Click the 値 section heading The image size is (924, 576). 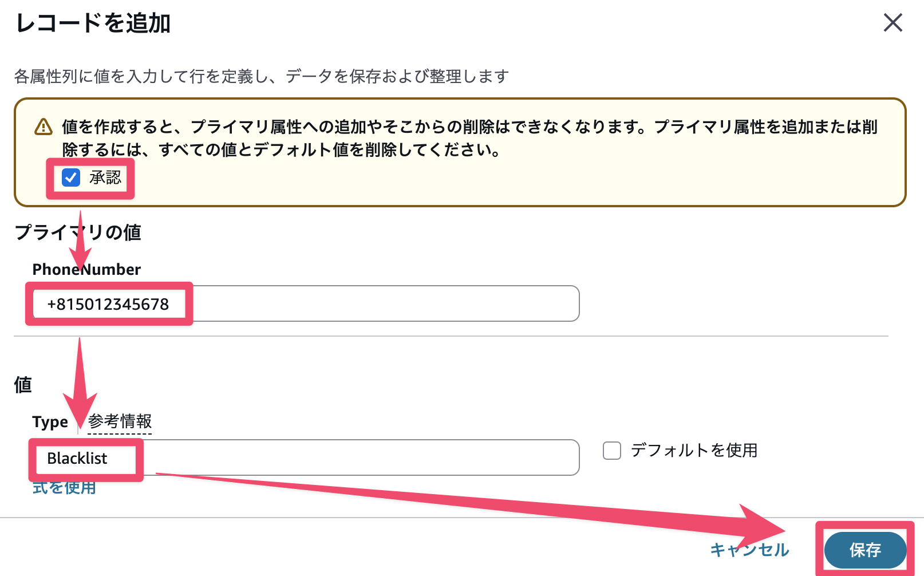(x=22, y=384)
